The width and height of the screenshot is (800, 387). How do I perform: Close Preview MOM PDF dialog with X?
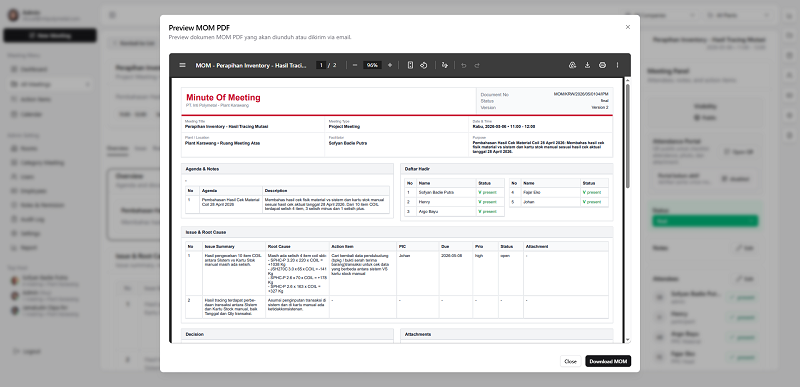click(x=628, y=27)
